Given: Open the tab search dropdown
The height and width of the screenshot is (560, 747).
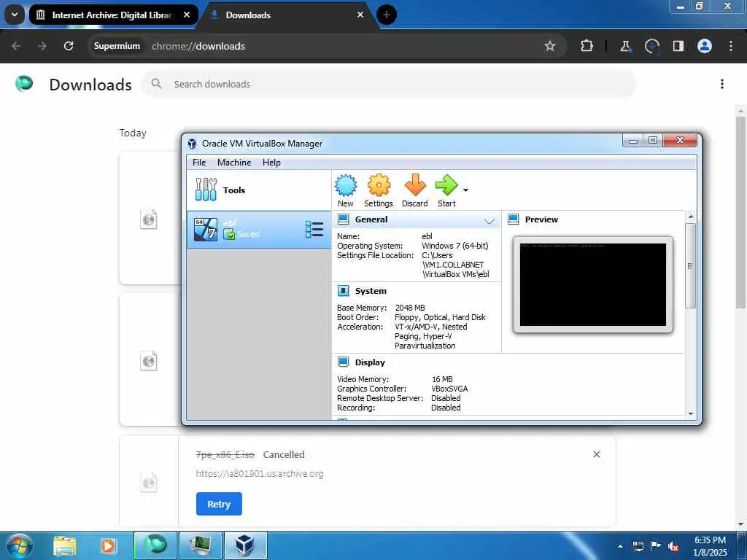Looking at the screenshot, I should (15, 15).
